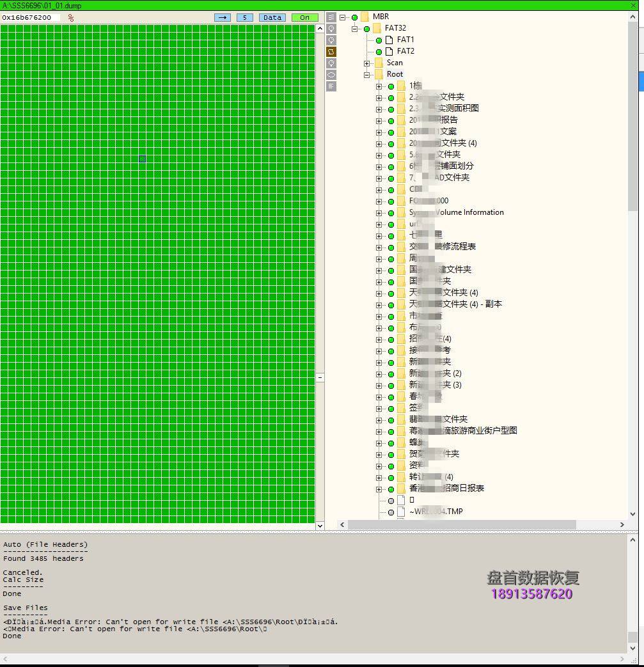Click the "Save Files" log heading

click(25, 608)
